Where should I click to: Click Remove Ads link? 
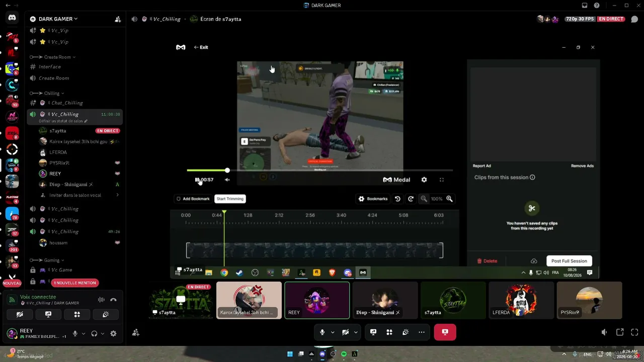click(582, 166)
